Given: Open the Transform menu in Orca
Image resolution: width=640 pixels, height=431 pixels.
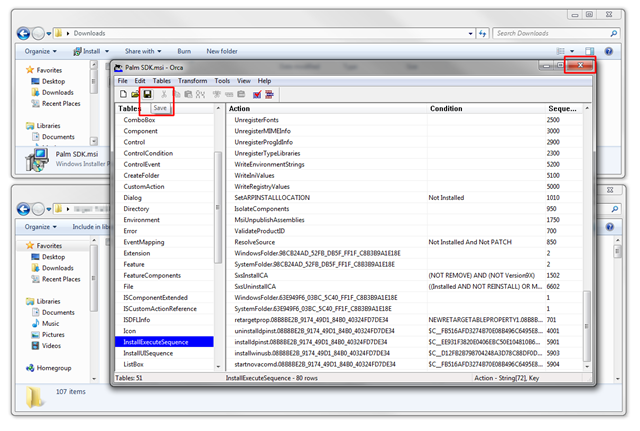Looking at the screenshot, I should [193, 81].
